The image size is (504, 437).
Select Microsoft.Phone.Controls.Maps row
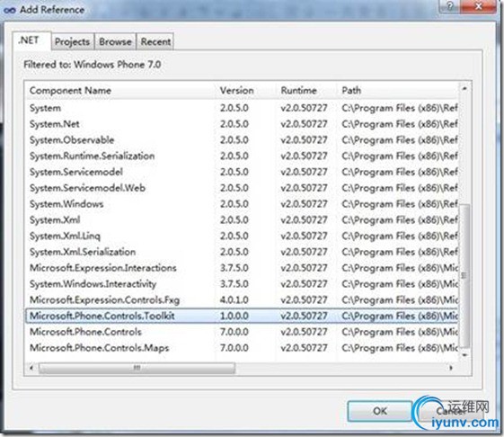pos(242,348)
